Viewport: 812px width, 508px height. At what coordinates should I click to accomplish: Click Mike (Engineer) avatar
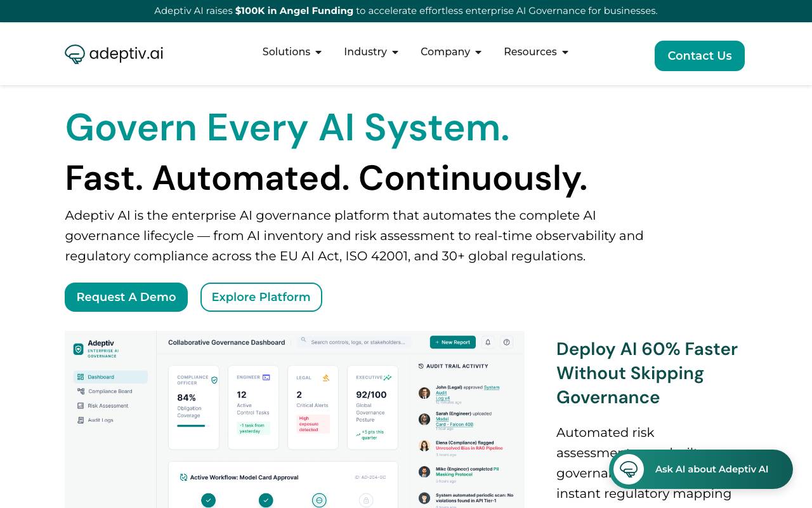tap(424, 472)
